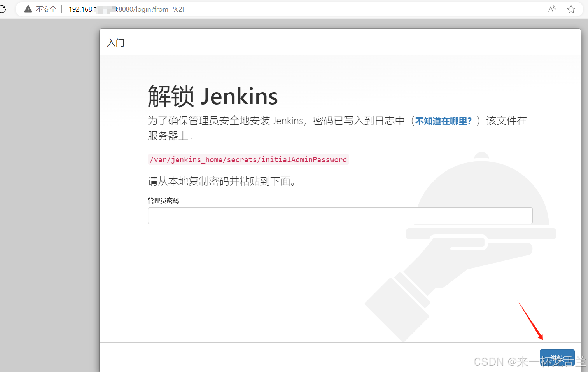The height and width of the screenshot is (372, 588).
Task: Click the URL text in address bar
Action: tap(127, 9)
